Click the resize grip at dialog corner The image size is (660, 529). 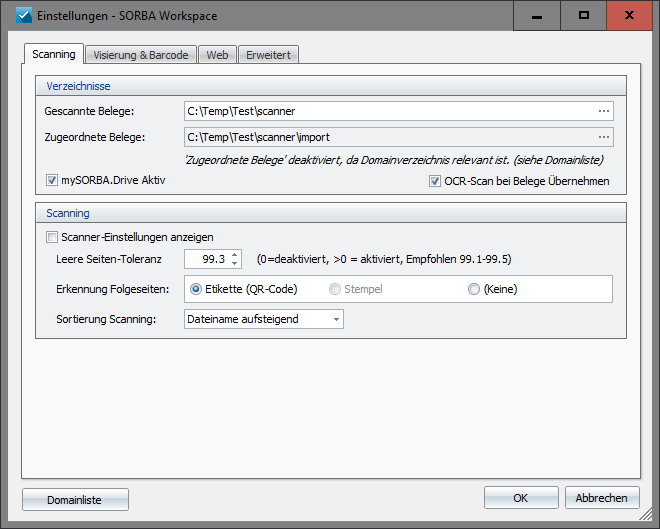coord(645,514)
